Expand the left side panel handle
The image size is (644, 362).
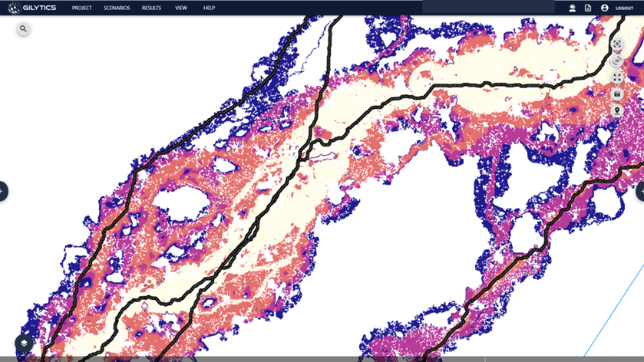click(x=2, y=191)
